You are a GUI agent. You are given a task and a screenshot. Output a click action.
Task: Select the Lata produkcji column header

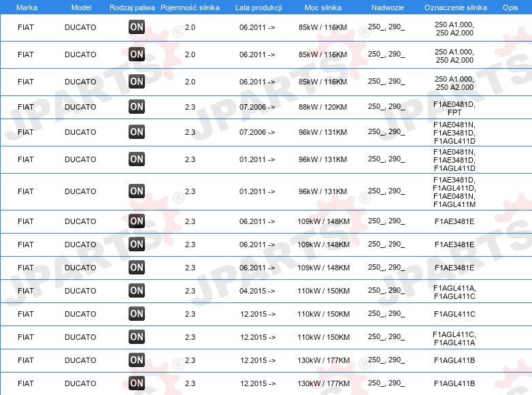tap(259, 7)
